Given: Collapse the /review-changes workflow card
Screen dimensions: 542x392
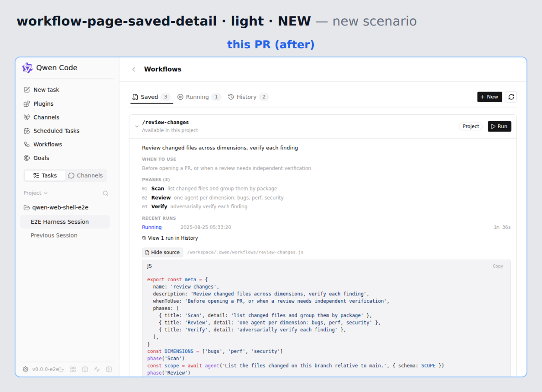Looking at the screenshot, I should point(137,126).
